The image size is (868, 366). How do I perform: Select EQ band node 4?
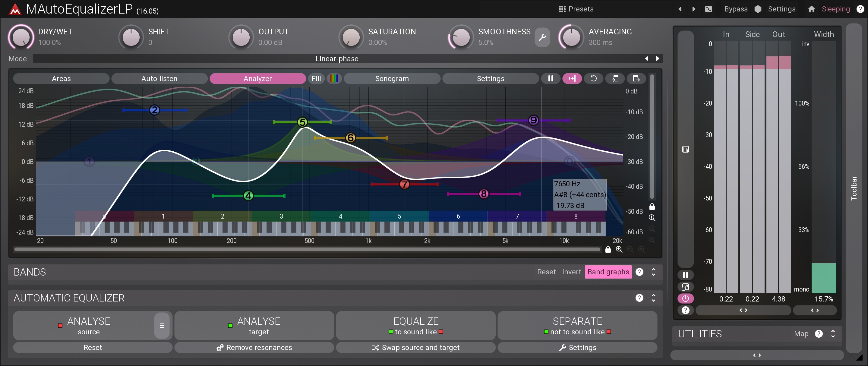pyautogui.click(x=248, y=195)
